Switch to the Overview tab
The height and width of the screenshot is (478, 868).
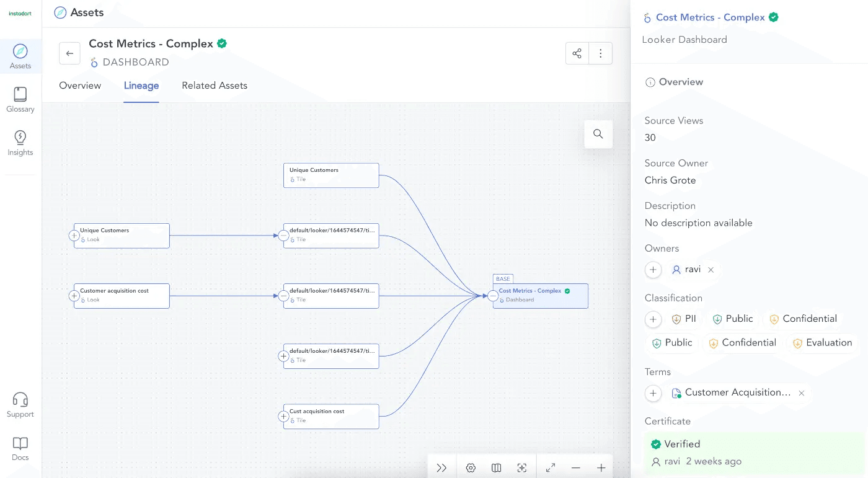[80, 86]
